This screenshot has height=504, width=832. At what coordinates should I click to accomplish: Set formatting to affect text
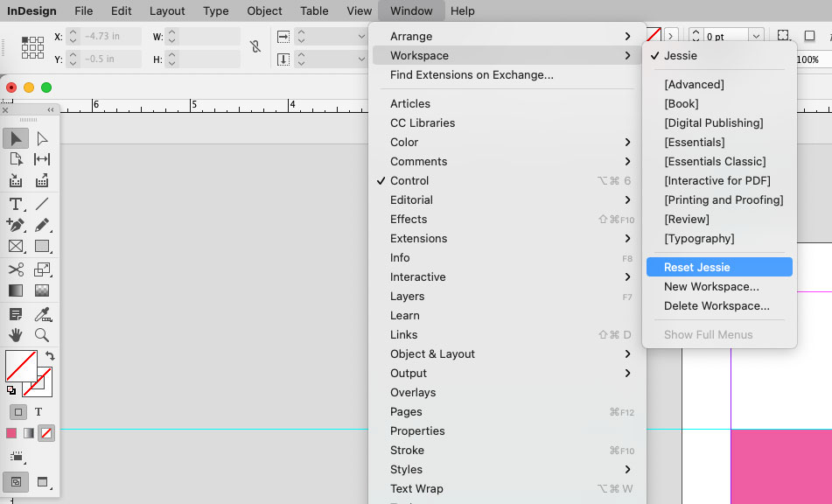[38, 412]
